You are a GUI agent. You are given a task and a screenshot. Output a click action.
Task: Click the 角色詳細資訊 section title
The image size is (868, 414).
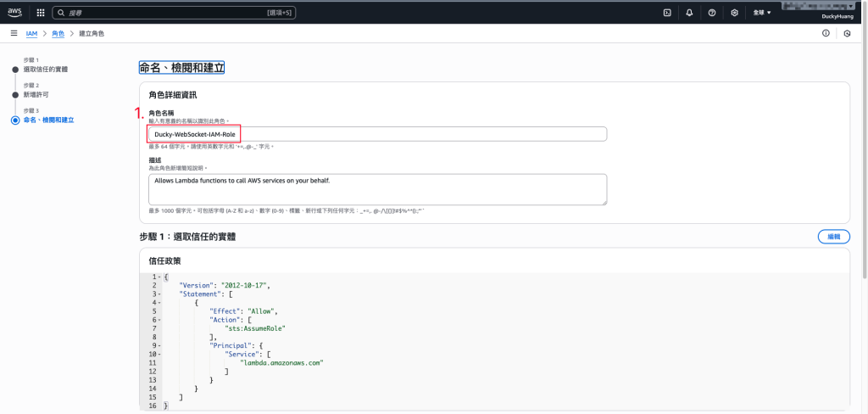coord(173,95)
